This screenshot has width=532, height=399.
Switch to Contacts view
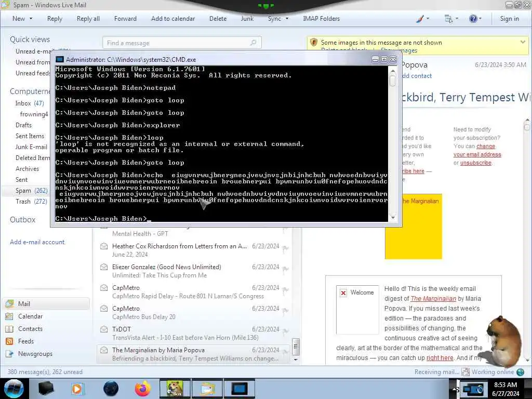click(x=30, y=329)
